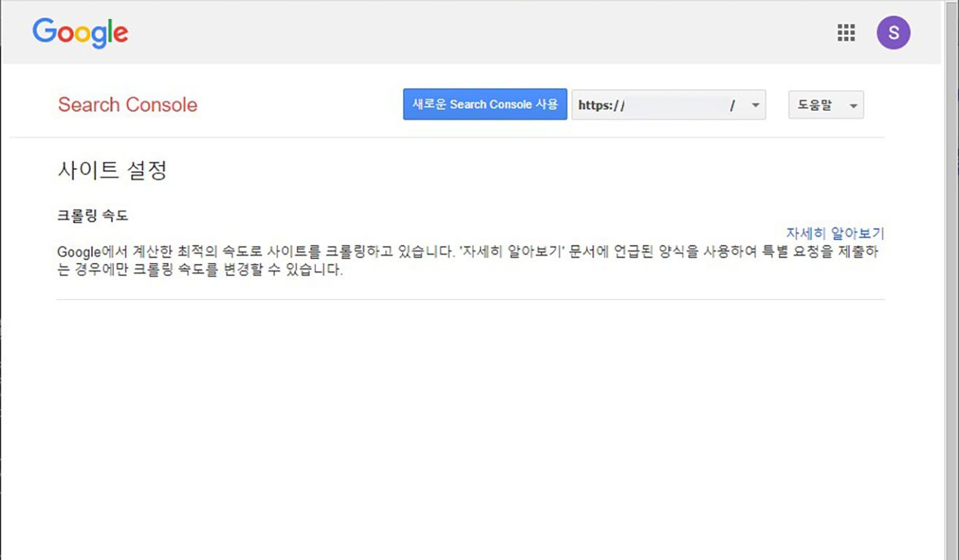Image resolution: width=959 pixels, height=560 pixels.
Task: Open the Google apps grid icon
Action: click(x=846, y=33)
